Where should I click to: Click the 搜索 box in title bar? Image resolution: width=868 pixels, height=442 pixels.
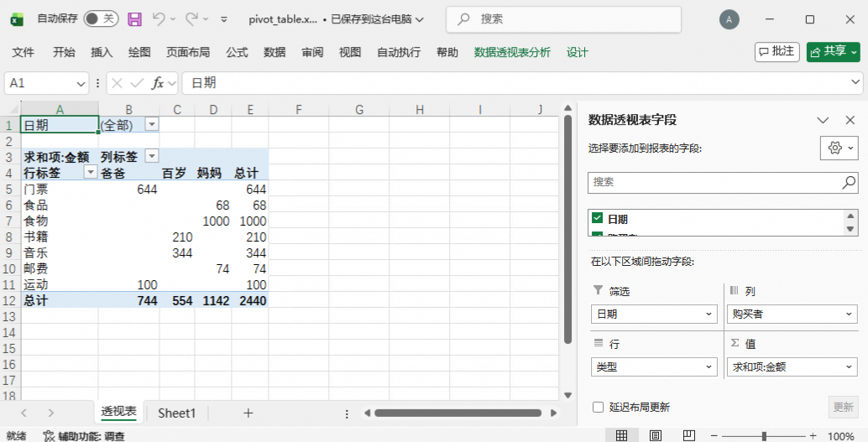(x=563, y=19)
